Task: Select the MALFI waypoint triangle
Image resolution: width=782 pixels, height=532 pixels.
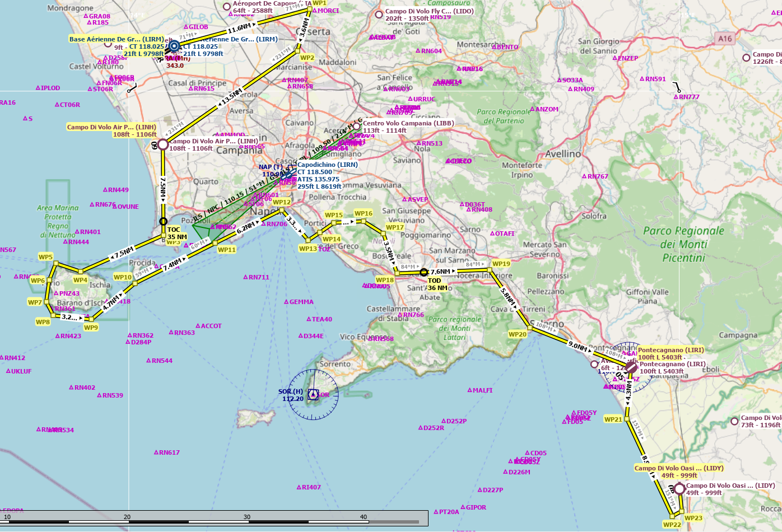Action: point(470,390)
